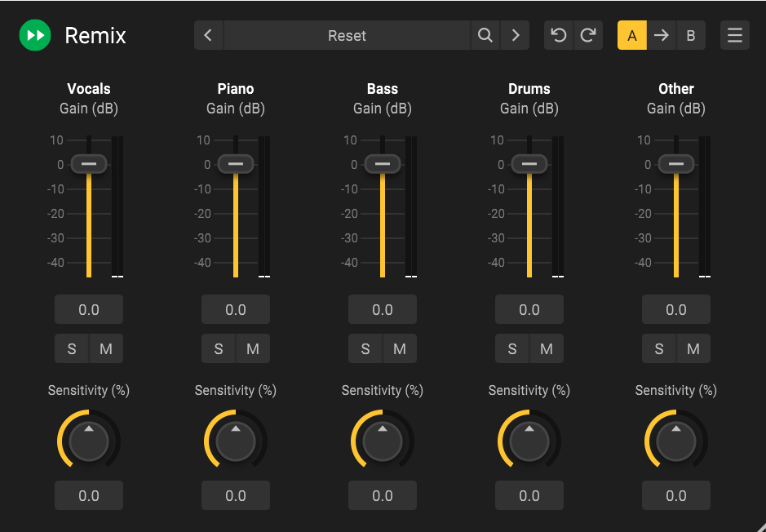Open the Reset preset name dropdown

click(347, 36)
